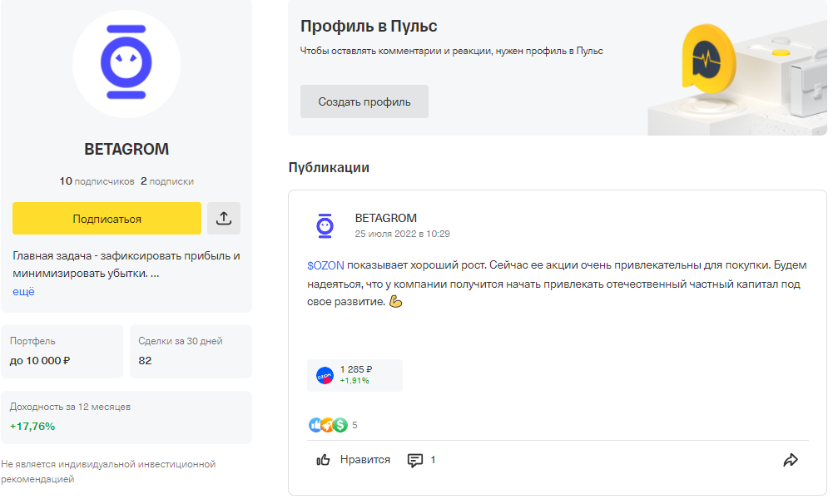The height and width of the screenshot is (504, 833).
Task: Open BETAGROM author name in post header
Action: pyautogui.click(x=385, y=218)
